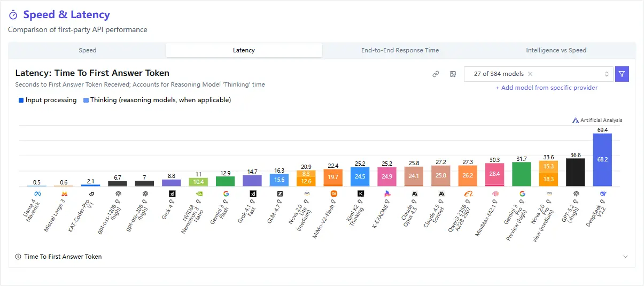Download chart image with the image icon
Image resolution: width=644 pixels, height=286 pixels.
pyautogui.click(x=452, y=74)
